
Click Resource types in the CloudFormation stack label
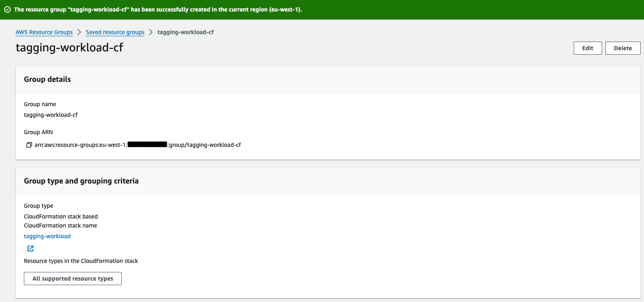pyautogui.click(x=81, y=261)
